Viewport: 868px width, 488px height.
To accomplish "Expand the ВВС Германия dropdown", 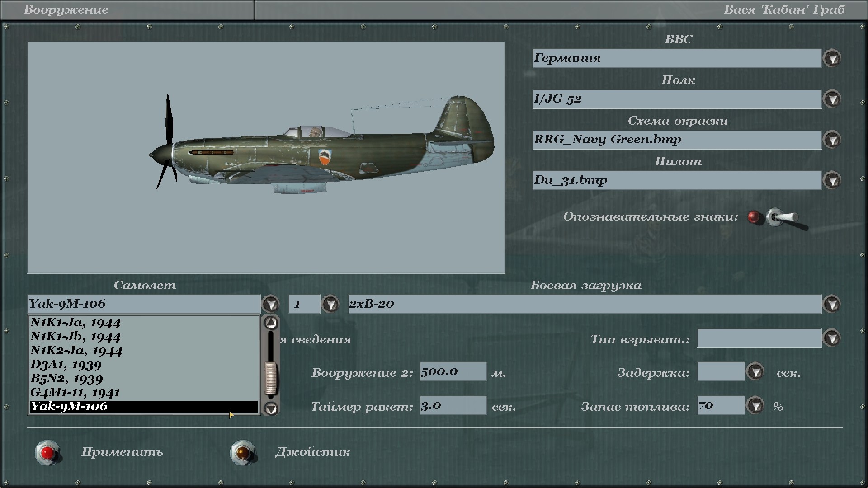I will click(x=832, y=59).
